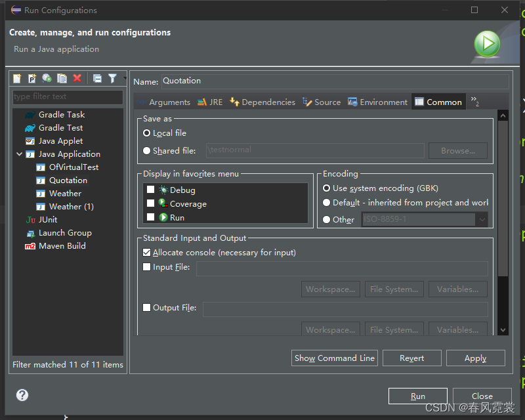Image resolution: width=525 pixels, height=420 pixels.
Task: Collapse all launch configuration types
Action: (x=97, y=78)
